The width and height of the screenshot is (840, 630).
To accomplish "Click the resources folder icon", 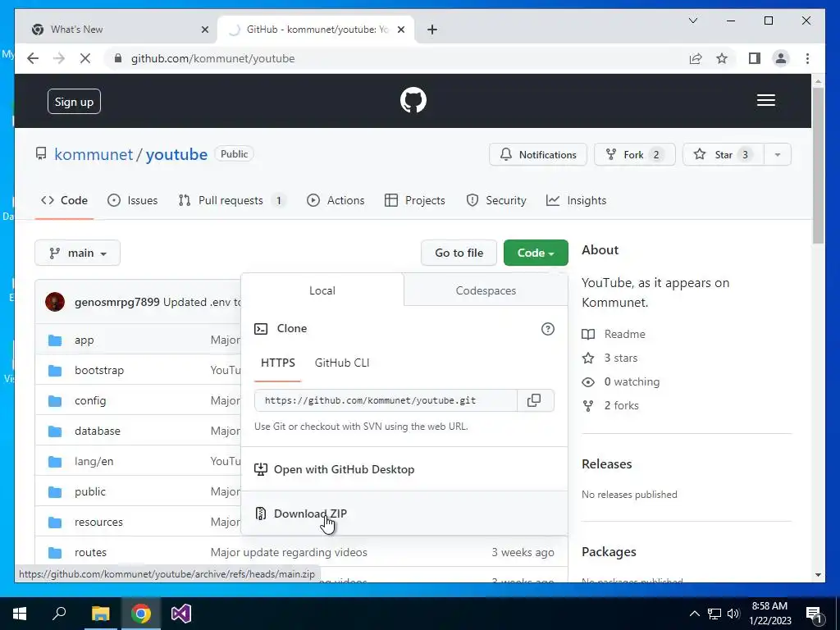I will [x=55, y=523].
